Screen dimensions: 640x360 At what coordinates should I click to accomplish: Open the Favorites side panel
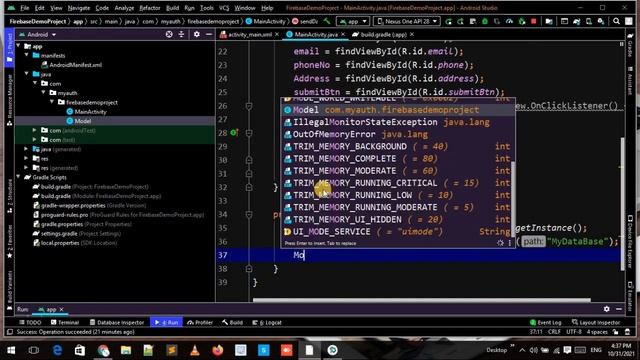(10, 242)
